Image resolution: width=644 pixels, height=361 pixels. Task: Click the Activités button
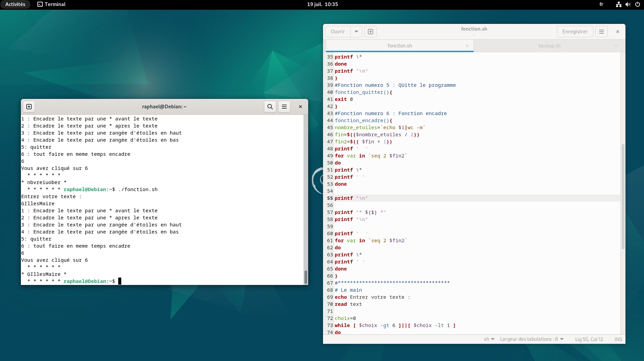(x=15, y=4)
